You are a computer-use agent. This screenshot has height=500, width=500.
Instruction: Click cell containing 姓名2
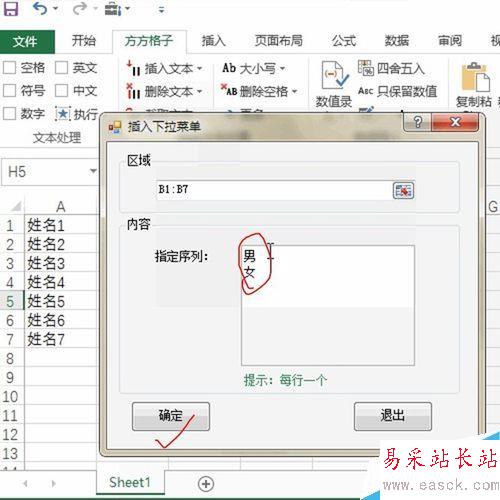point(61,244)
